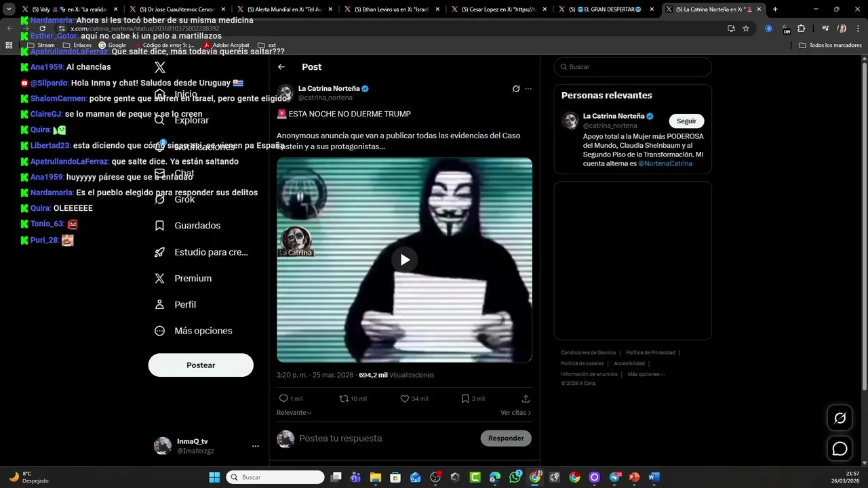Viewport: 868px width, 488px height.
Task: Open PowerPoint from the taskbar
Action: [x=634, y=477]
